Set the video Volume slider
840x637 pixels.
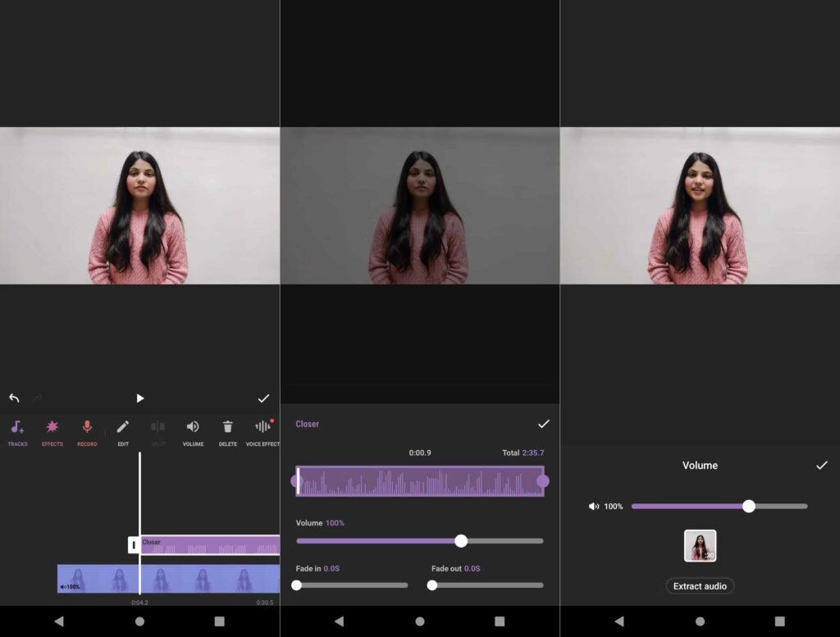[x=719, y=507]
